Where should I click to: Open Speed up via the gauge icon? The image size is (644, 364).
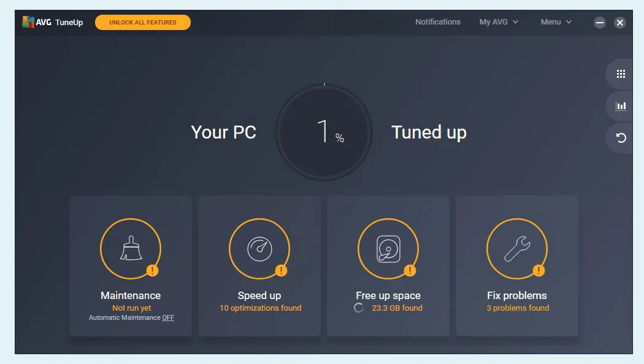[259, 248]
